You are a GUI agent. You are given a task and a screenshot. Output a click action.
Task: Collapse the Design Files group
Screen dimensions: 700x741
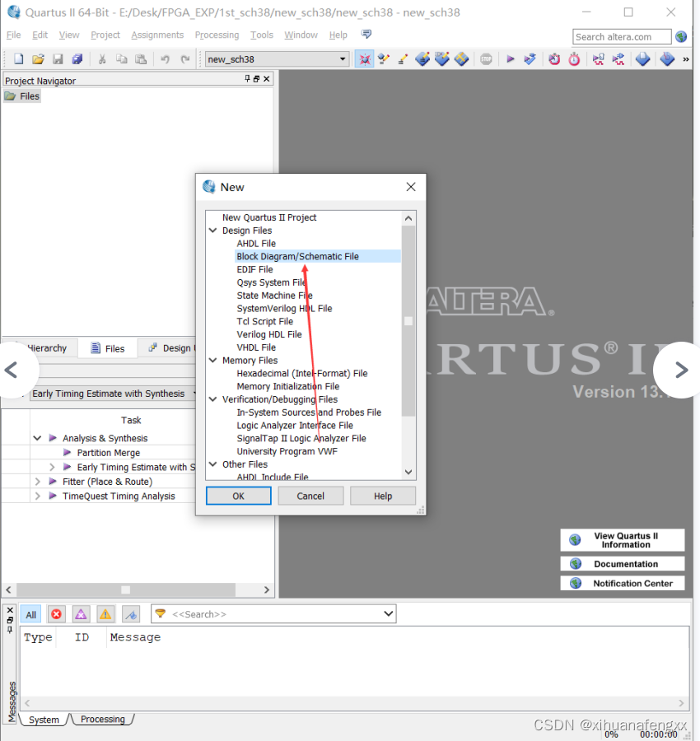point(212,231)
